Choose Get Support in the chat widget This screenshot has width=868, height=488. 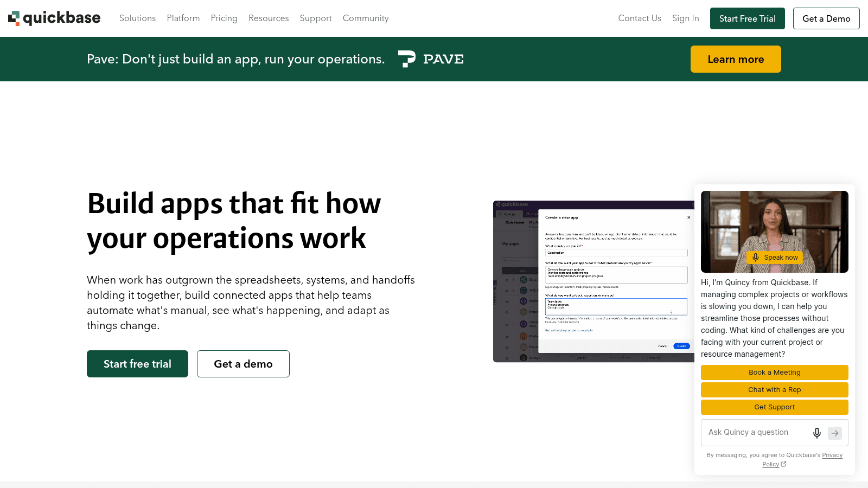pyautogui.click(x=775, y=407)
